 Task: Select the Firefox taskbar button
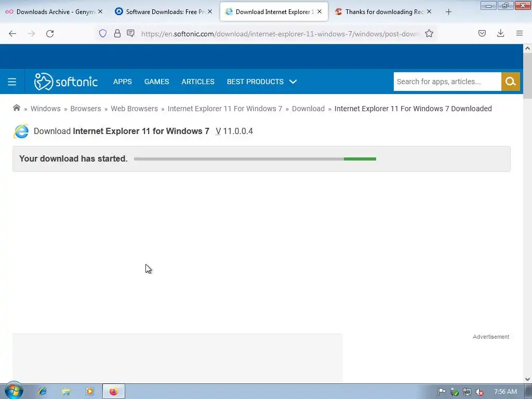[x=114, y=392]
